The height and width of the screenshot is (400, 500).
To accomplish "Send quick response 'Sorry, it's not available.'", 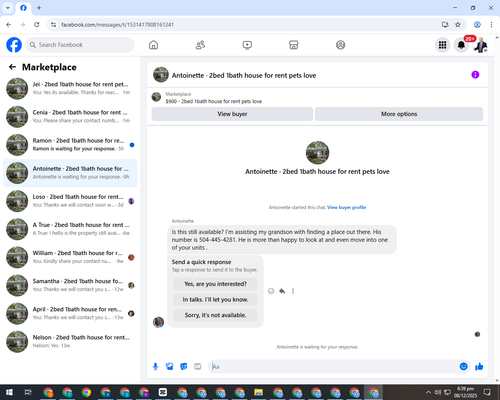I will [x=215, y=315].
